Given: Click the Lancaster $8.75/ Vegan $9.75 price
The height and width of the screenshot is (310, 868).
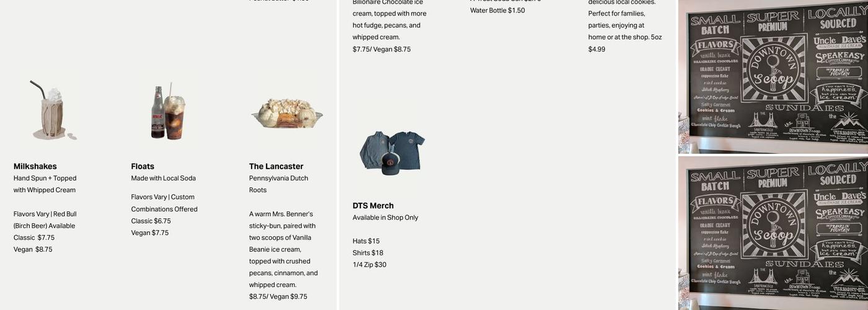Looking at the screenshot, I should (278, 297).
